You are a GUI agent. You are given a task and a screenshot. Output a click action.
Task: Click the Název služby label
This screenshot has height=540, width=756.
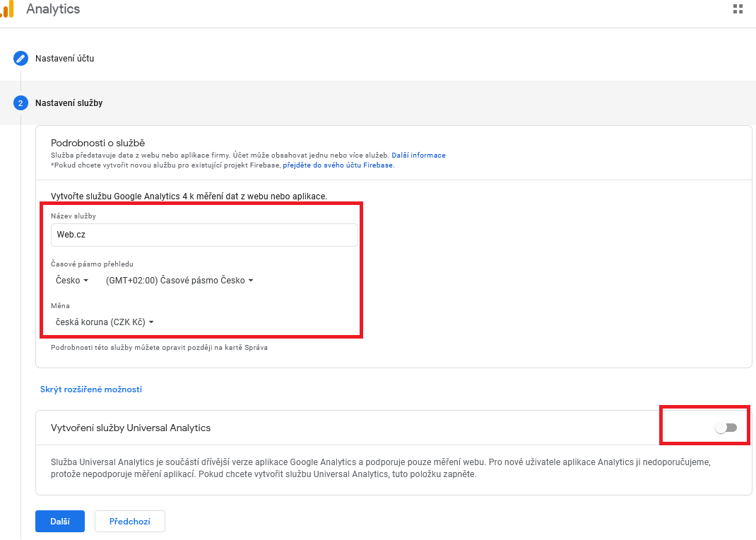point(73,216)
